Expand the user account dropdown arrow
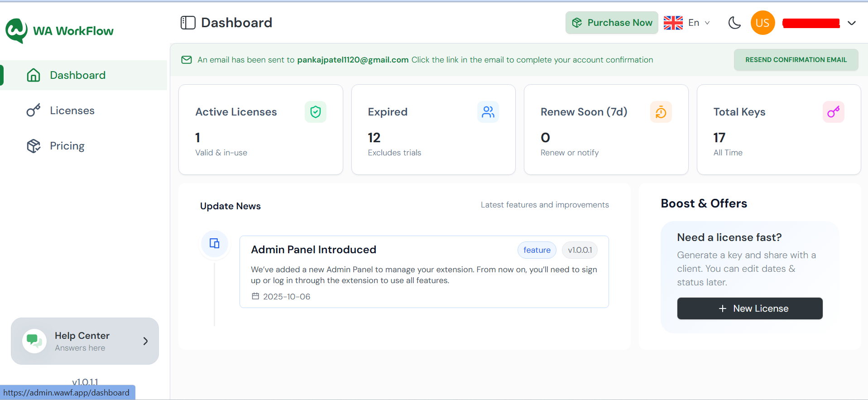The width and height of the screenshot is (868, 400). pos(851,23)
